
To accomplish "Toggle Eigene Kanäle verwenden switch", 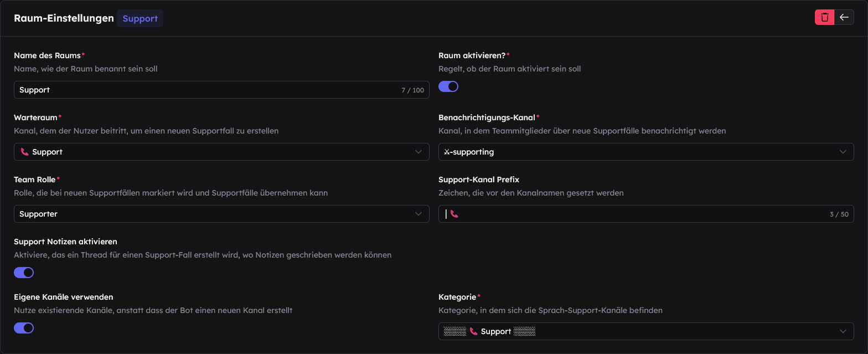I will (x=24, y=328).
